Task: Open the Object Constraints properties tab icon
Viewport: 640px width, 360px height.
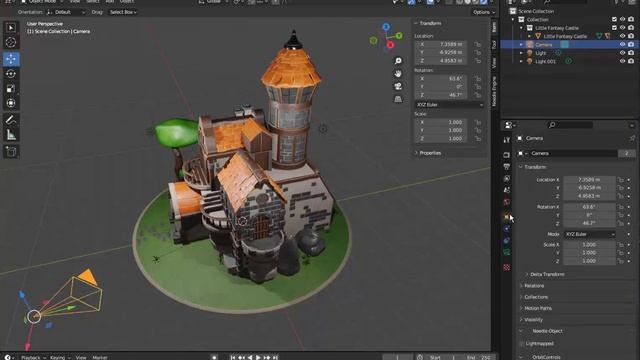Action: tap(507, 240)
